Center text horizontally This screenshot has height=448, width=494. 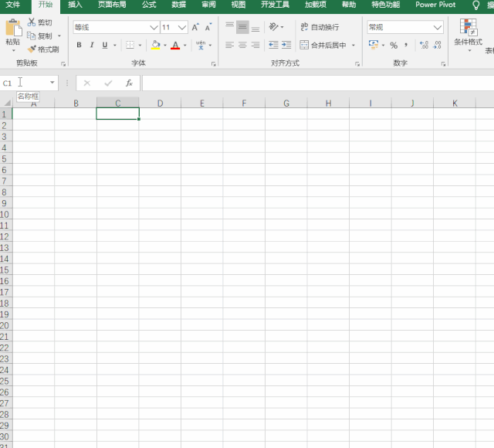242,45
